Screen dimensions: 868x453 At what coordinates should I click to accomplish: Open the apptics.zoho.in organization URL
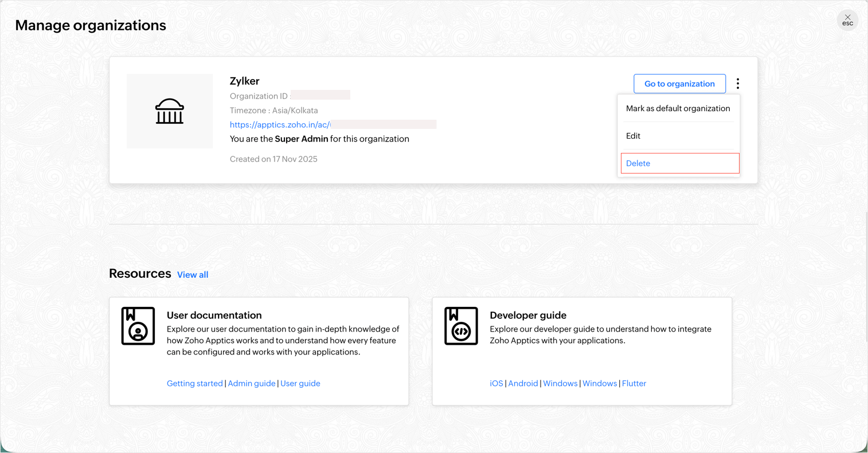pyautogui.click(x=280, y=124)
